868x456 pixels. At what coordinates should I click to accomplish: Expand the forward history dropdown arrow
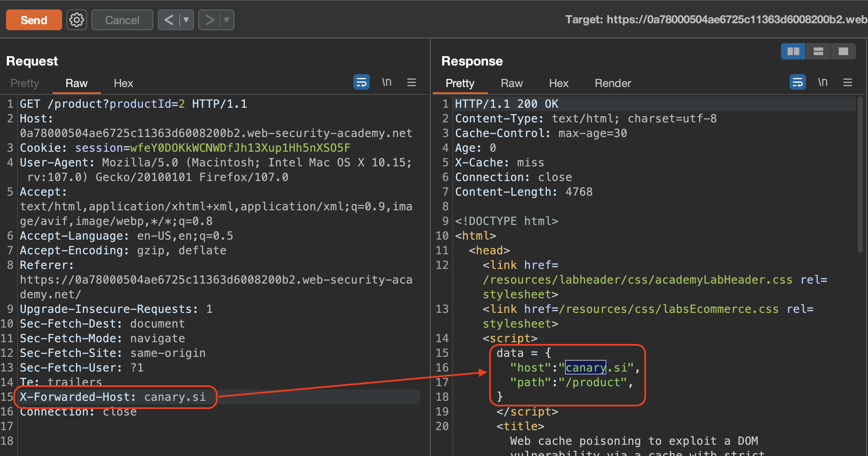(227, 20)
